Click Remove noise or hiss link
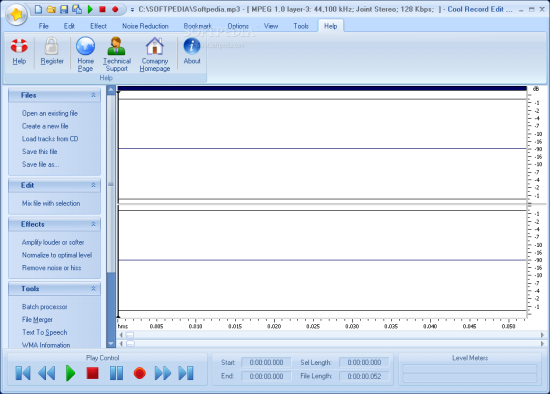 point(51,268)
